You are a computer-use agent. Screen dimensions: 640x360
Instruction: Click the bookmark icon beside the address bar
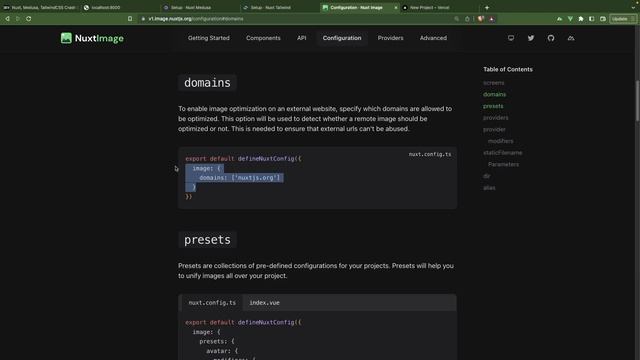tap(130, 19)
